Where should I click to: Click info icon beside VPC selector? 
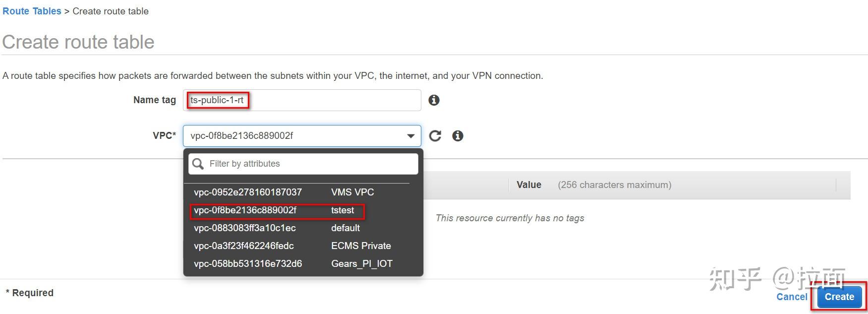[458, 135]
